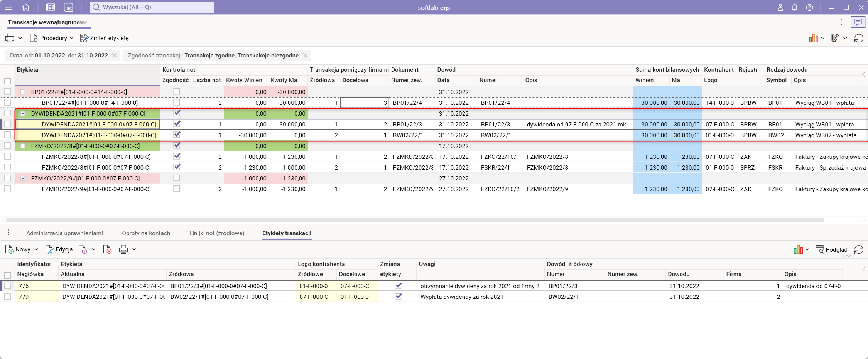Expand the Nowy dropdown arrow

[x=37, y=249]
